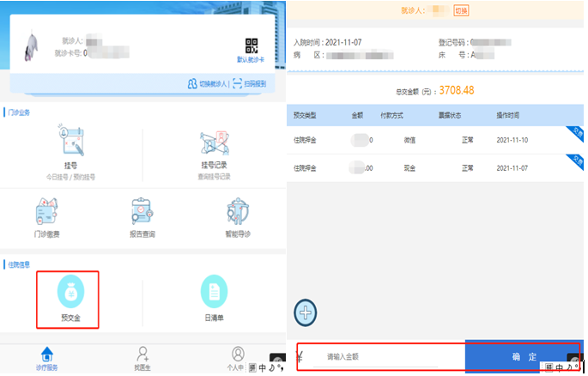The height and width of the screenshot is (376, 588).
Task: Switch to the 找医生 bottom tab
Action: click(143, 358)
